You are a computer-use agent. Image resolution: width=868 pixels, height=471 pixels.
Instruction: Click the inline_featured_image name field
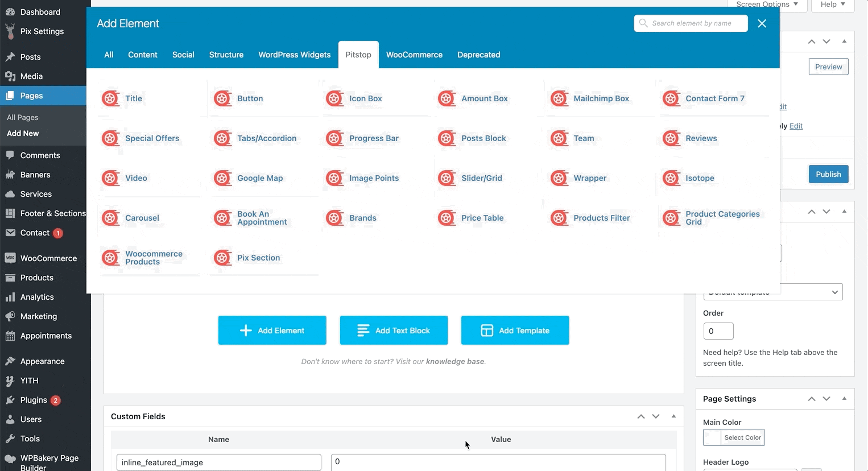tap(219, 462)
